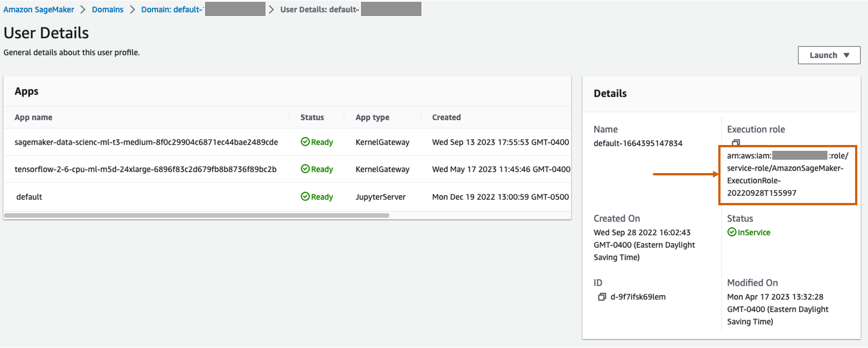Image resolution: width=868 pixels, height=348 pixels.
Task: Click the App name column header
Action: coord(33,117)
